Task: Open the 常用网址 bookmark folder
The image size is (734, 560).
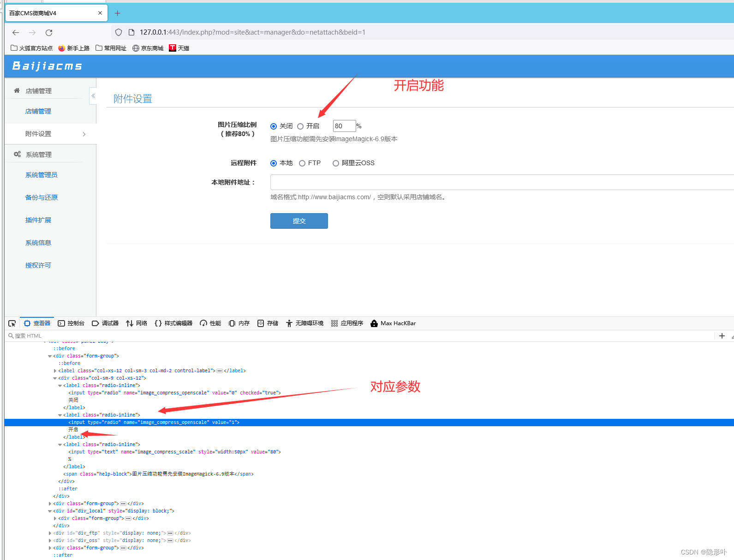Action: [x=111, y=48]
